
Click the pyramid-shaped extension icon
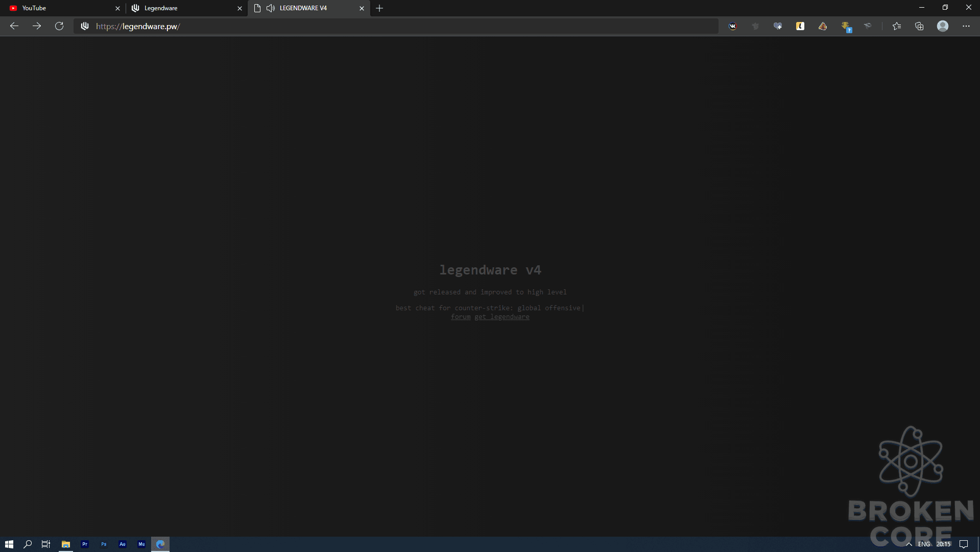(x=823, y=26)
